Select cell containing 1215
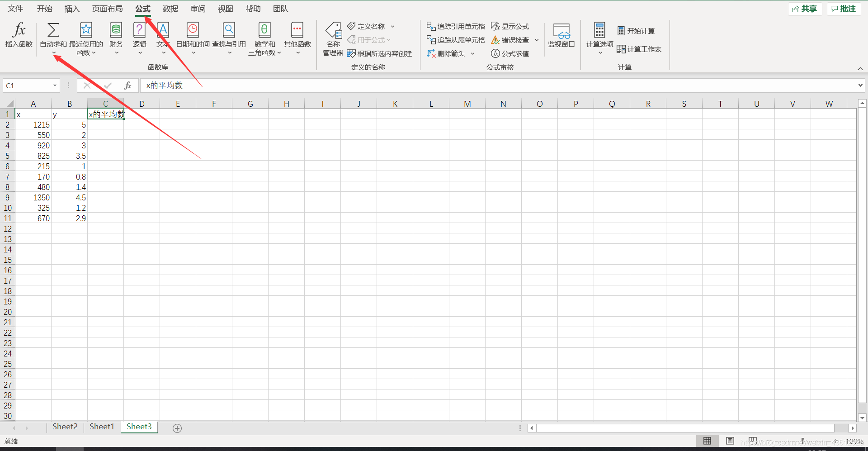 pyautogui.click(x=33, y=125)
